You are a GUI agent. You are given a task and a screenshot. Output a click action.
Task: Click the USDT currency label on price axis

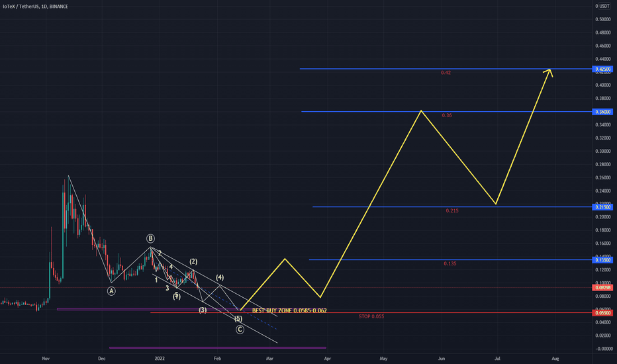pyautogui.click(x=604, y=7)
